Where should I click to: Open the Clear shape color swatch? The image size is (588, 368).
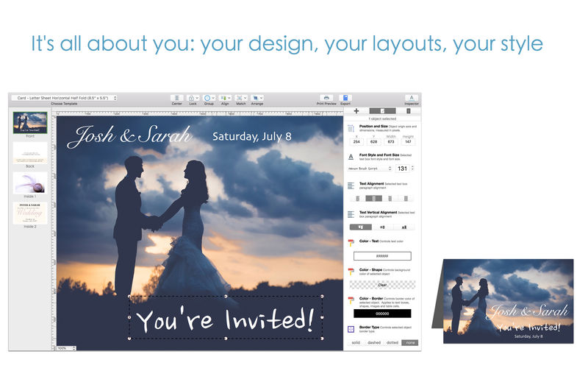click(x=382, y=285)
